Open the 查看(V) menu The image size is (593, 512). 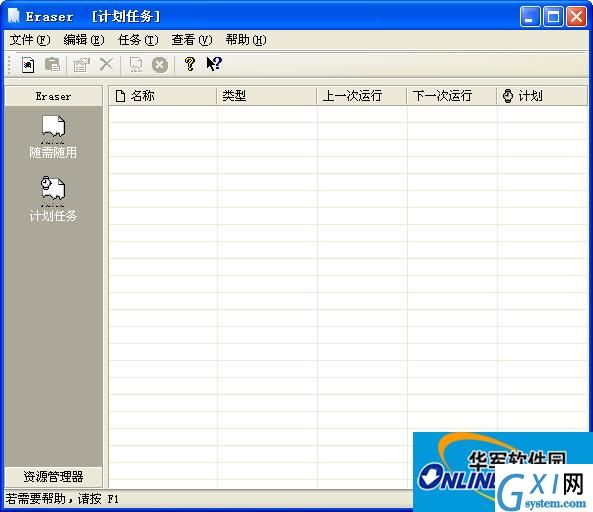coord(192,40)
